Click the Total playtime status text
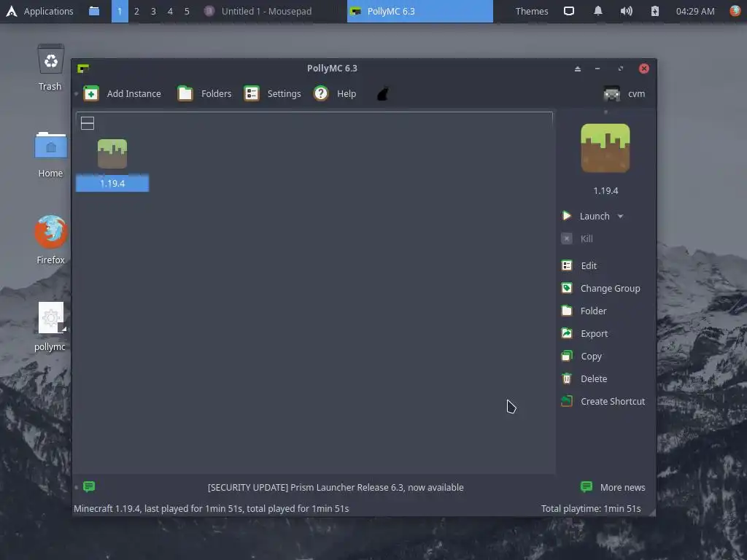This screenshot has height=560, width=747. pyautogui.click(x=591, y=508)
